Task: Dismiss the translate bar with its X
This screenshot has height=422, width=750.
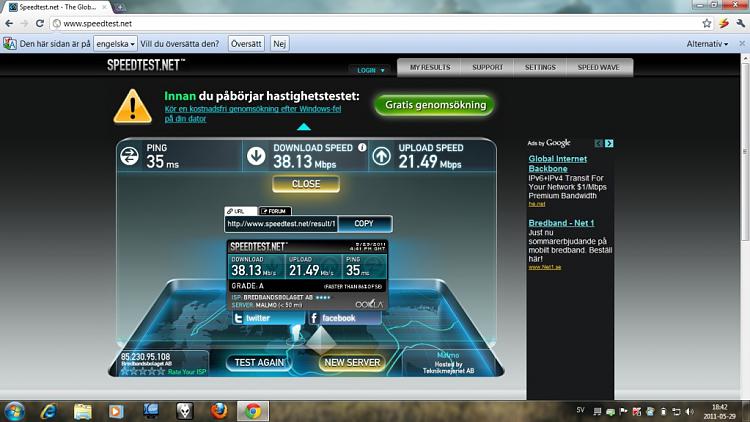Action: [742, 44]
